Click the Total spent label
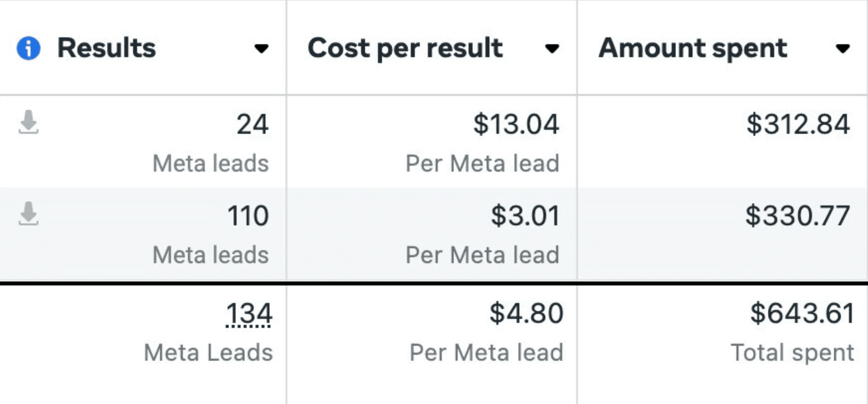 point(792,352)
